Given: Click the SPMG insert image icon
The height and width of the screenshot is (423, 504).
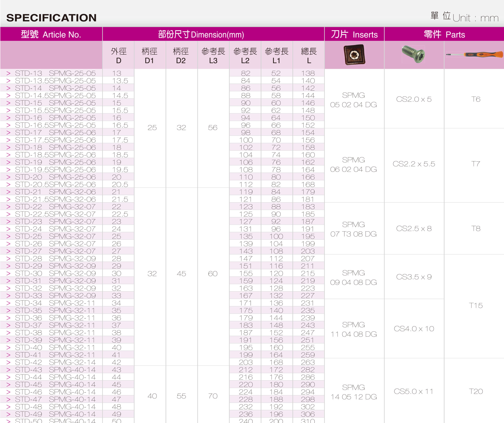Looking at the screenshot, I should pyautogui.click(x=355, y=55).
